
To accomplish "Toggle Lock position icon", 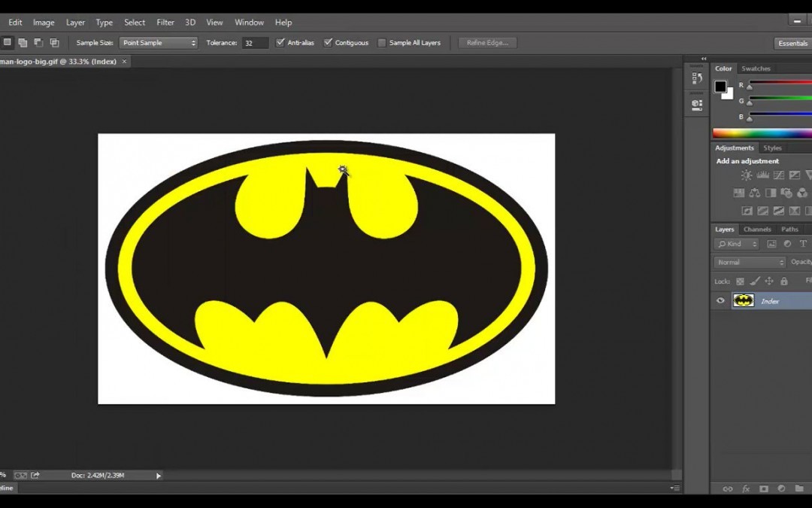I will click(x=769, y=281).
